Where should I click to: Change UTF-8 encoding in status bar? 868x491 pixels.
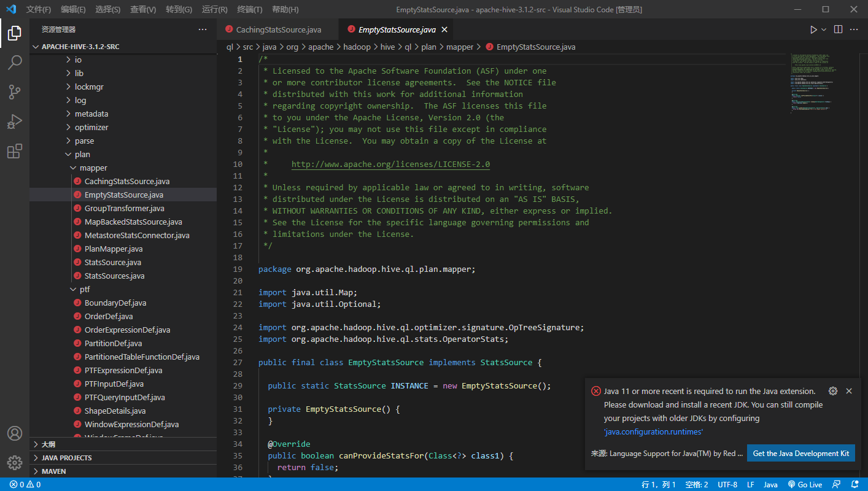coord(727,484)
